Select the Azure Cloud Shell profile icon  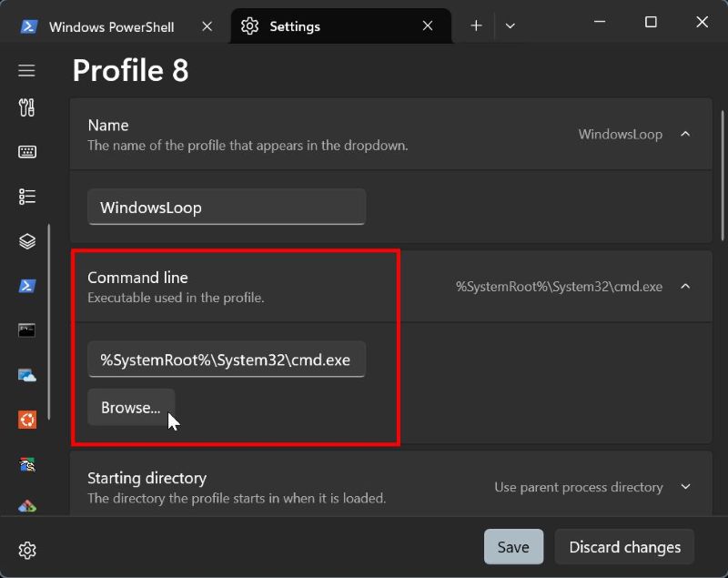pos(26,375)
